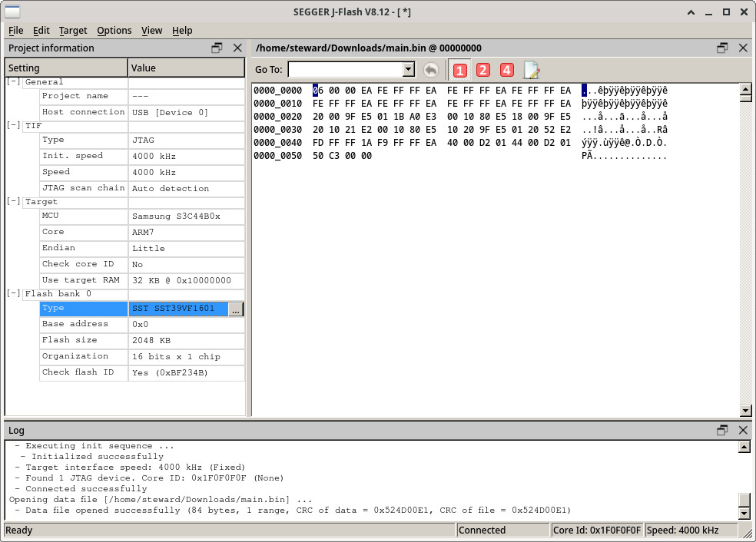Click '32 KB @ 0x10000000' value

coord(182,280)
